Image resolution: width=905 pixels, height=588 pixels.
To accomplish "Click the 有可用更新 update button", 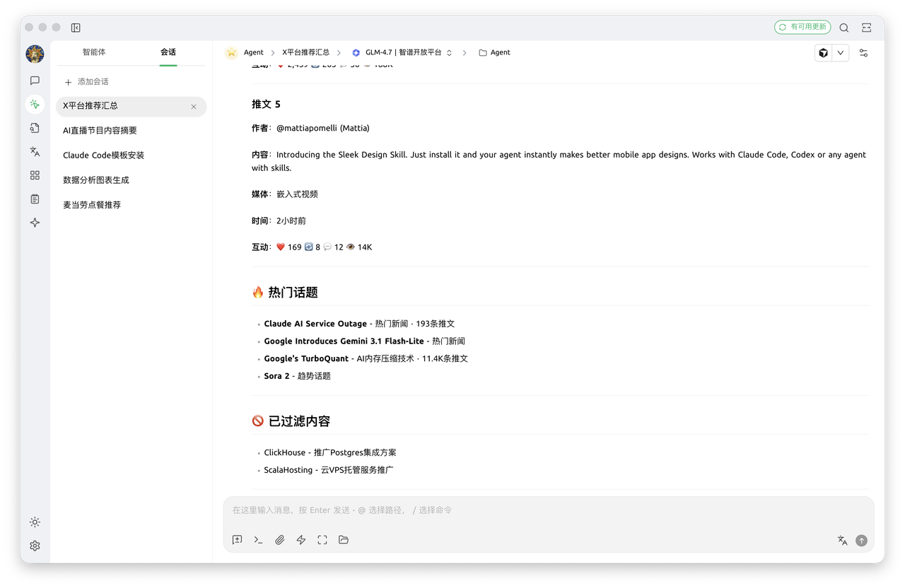I will [x=802, y=27].
